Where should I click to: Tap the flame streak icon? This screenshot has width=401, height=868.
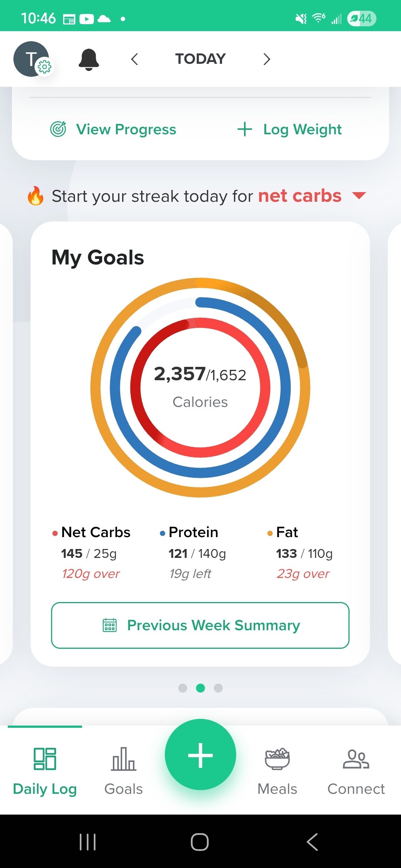click(36, 196)
